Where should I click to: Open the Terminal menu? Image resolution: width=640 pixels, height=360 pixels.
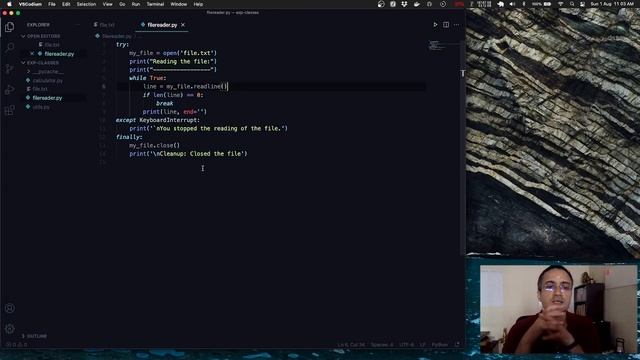click(x=155, y=4)
